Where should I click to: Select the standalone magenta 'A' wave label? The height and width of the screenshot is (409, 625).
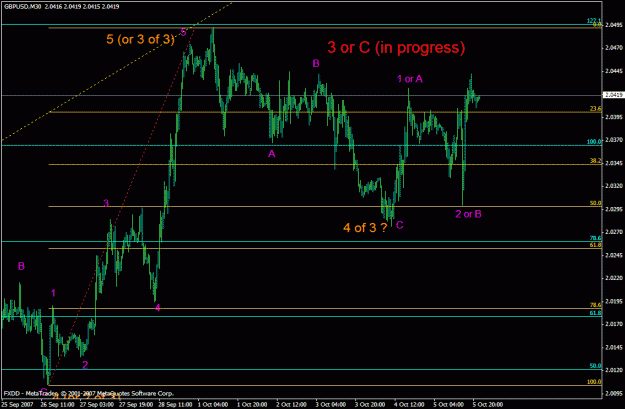click(271, 154)
